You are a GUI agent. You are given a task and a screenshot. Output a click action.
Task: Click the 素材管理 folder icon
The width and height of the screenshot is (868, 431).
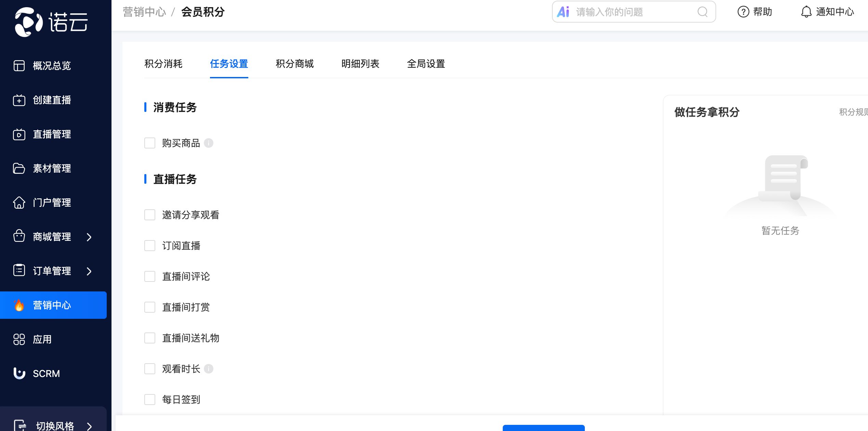click(x=19, y=169)
